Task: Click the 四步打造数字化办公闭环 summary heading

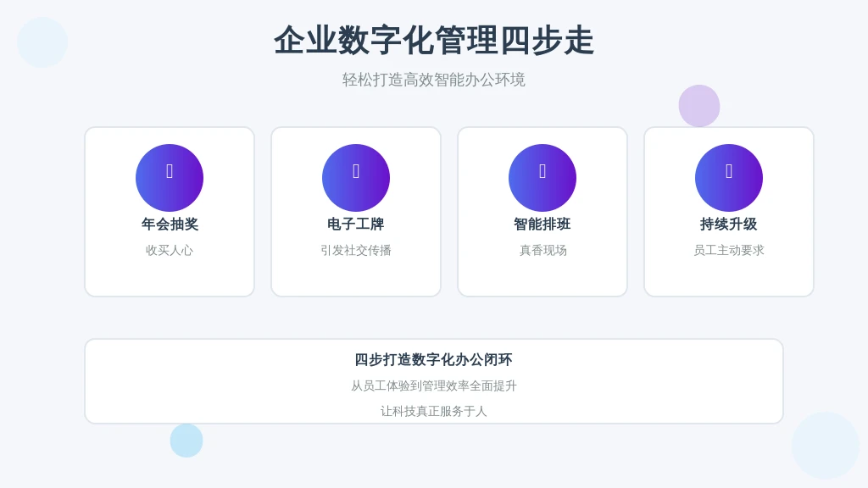Action: [x=434, y=359]
